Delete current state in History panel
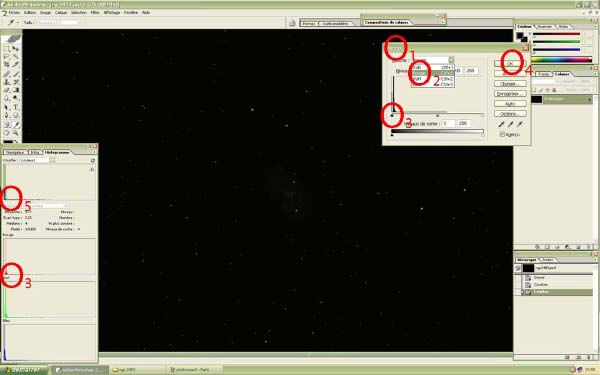Screen dimensions: 600x375 pyautogui.click(x=589, y=357)
